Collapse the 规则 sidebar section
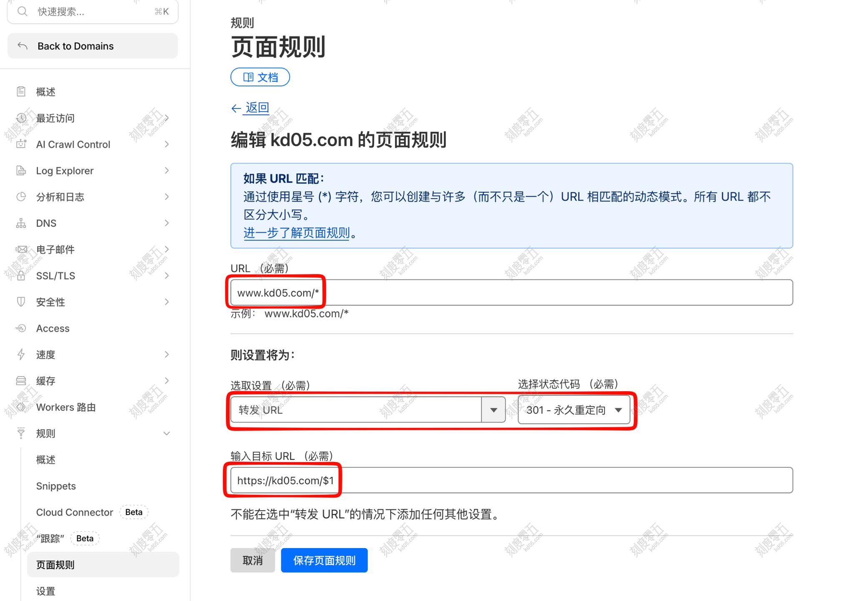Image resolution: width=868 pixels, height=601 pixels. coord(166,433)
